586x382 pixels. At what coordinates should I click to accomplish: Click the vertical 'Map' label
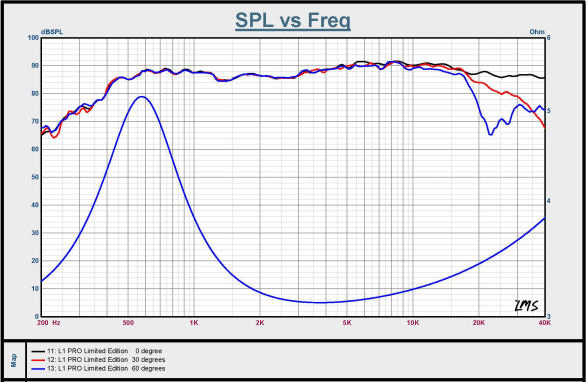point(14,361)
